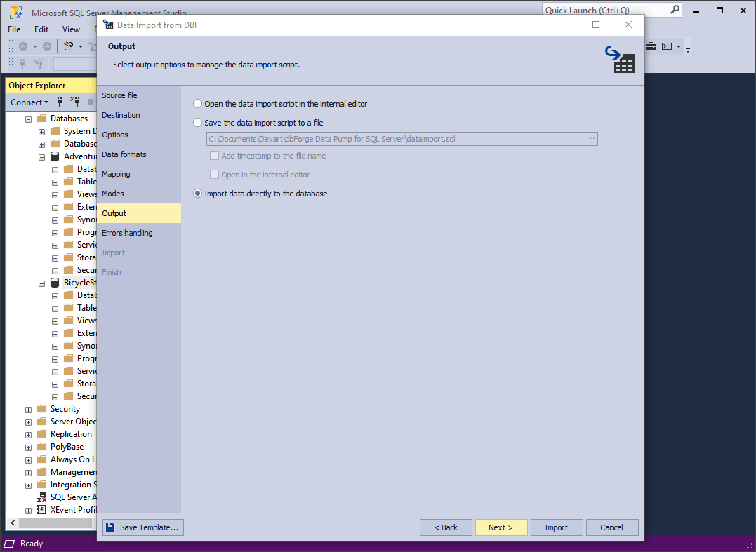Click the toolbox icon in the toolbar
Viewport: 756px width, 552px height.
pos(651,46)
